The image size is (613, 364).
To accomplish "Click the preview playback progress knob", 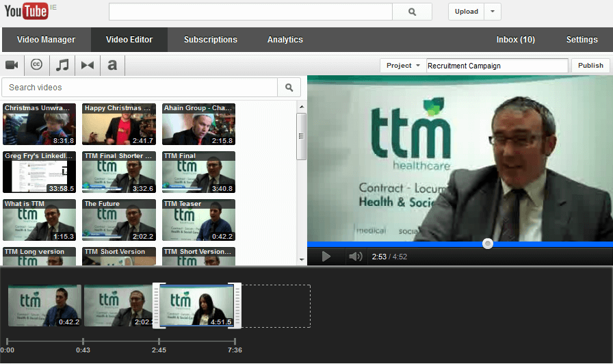I will pyautogui.click(x=487, y=244).
